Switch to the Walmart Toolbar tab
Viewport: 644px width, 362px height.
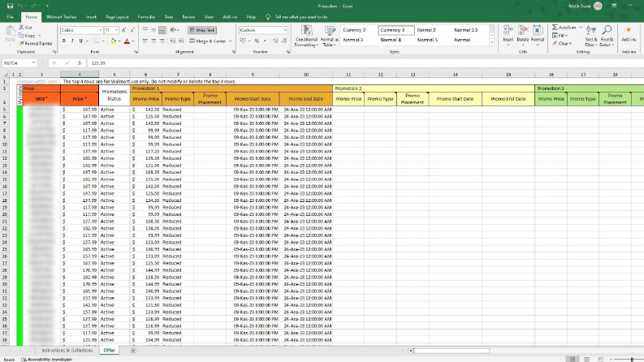tap(62, 17)
